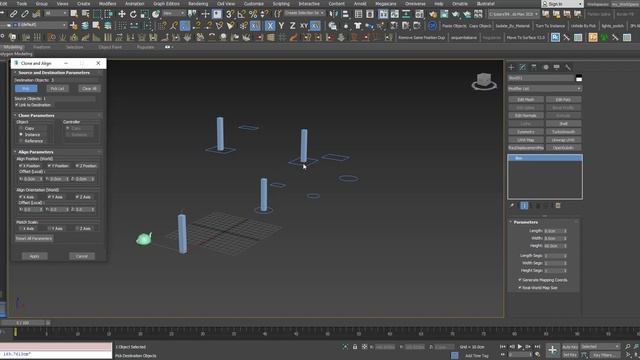Toggle Percent Snap icon
Screen dimensions: 640x360
pyautogui.click(x=253, y=14)
